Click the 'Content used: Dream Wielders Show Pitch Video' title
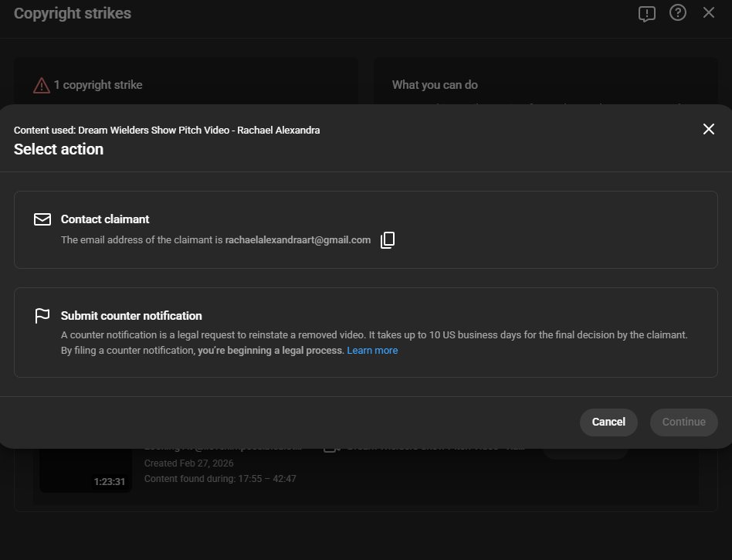The width and height of the screenshot is (732, 560). coord(167,131)
